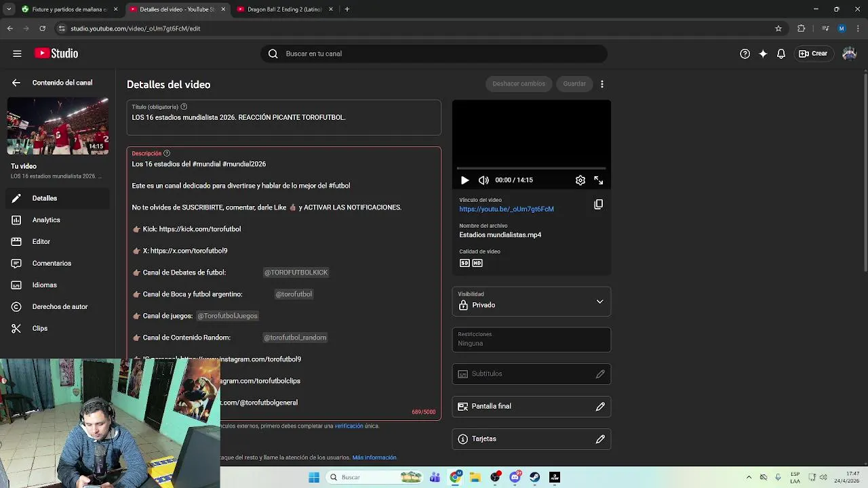Reload the page in the browser

click(x=42, y=28)
